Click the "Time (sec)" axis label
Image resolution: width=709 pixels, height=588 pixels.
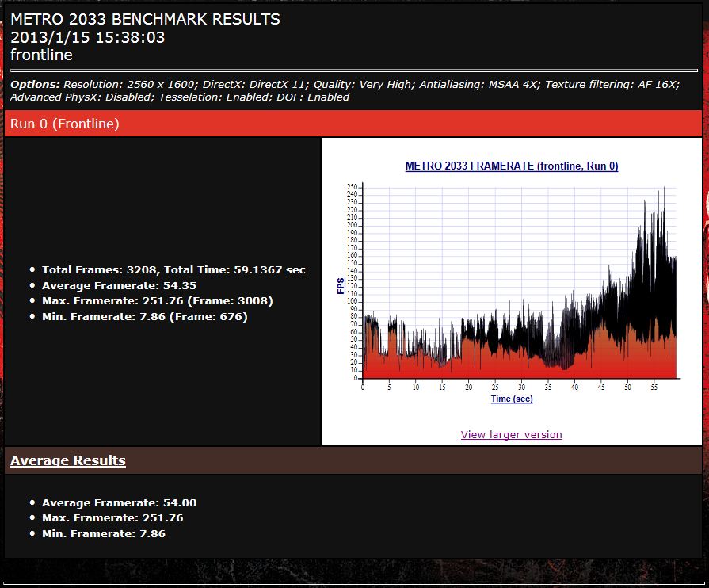pyautogui.click(x=512, y=399)
